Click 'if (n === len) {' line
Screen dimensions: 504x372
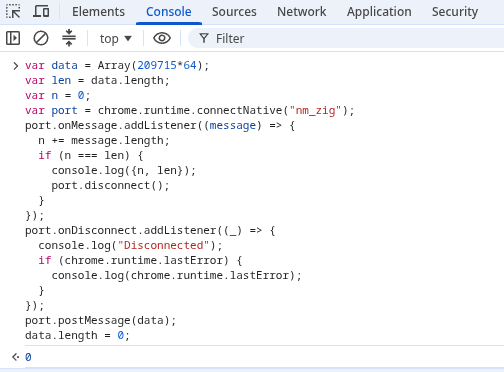pos(90,155)
